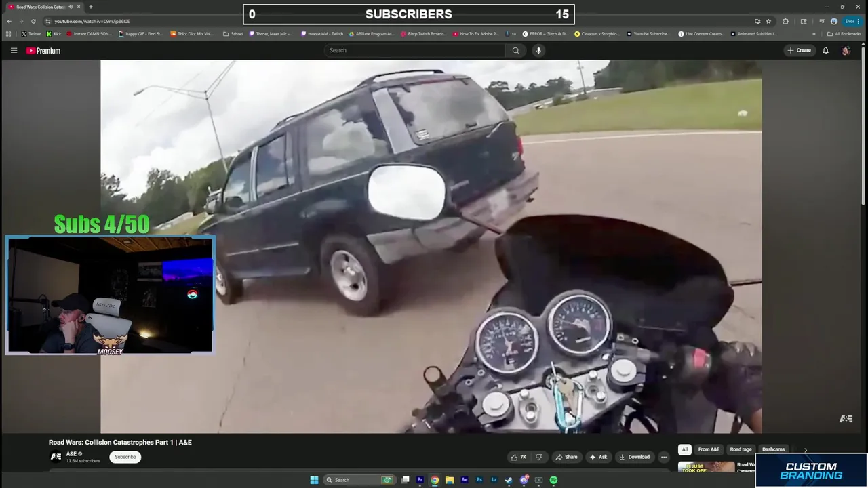This screenshot has height=488, width=868.
Task: Expand the bookmarks overflow chevron
Action: (x=814, y=33)
